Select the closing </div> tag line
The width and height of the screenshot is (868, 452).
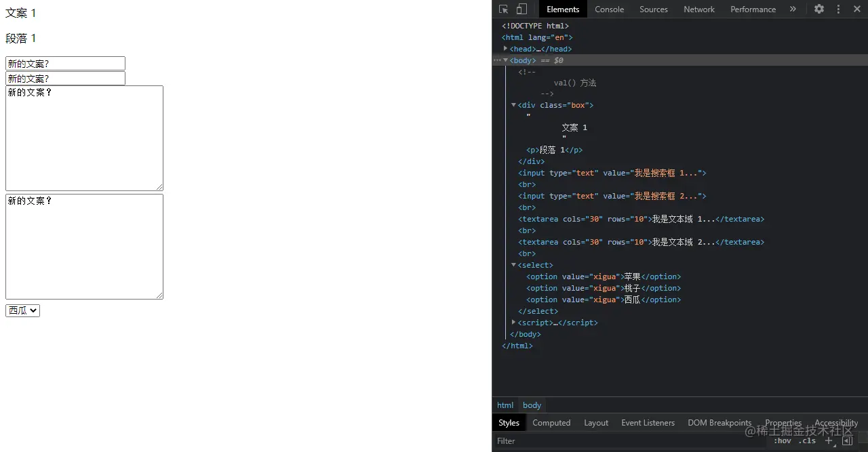coord(532,161)
